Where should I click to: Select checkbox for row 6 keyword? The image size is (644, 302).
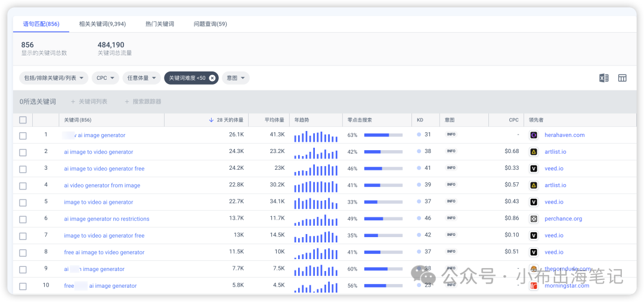[x=23, y=219]
